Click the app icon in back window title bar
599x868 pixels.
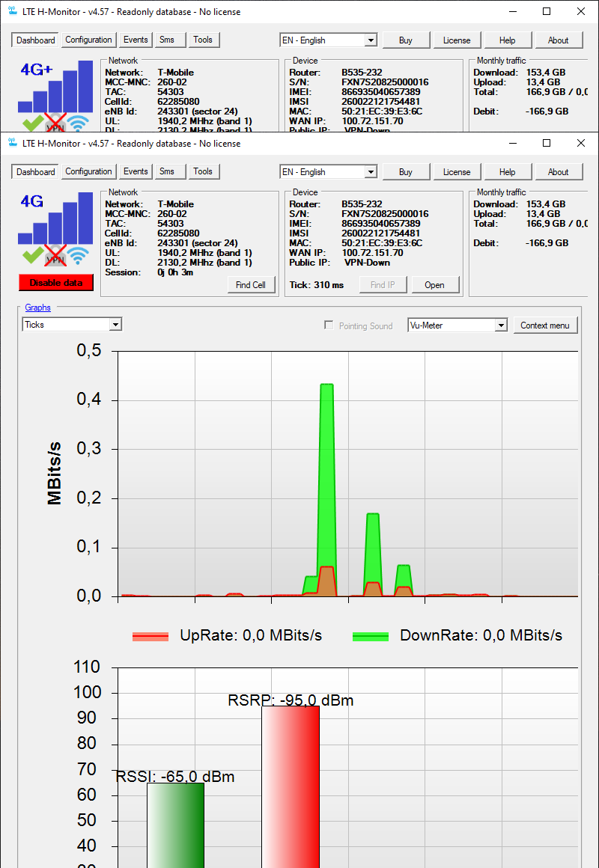13,12
